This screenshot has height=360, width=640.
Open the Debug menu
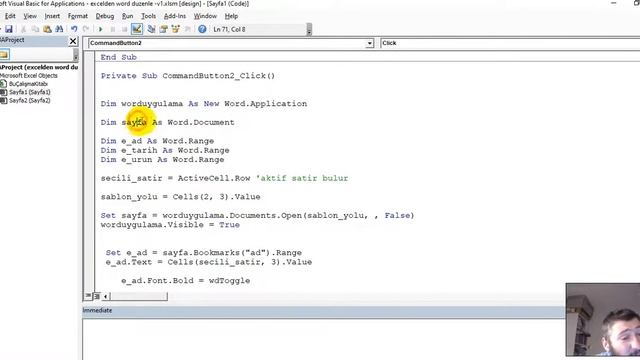click(x=104, y=16)
